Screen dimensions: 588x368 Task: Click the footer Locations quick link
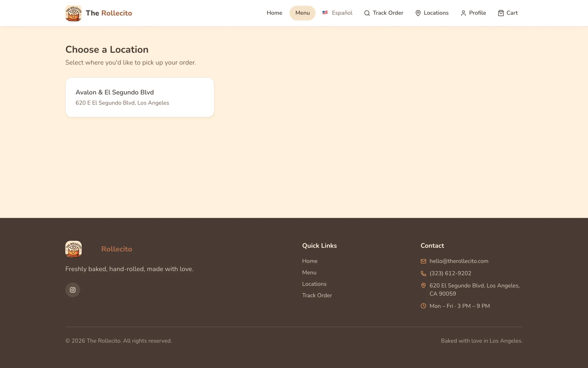pos(314,284)
